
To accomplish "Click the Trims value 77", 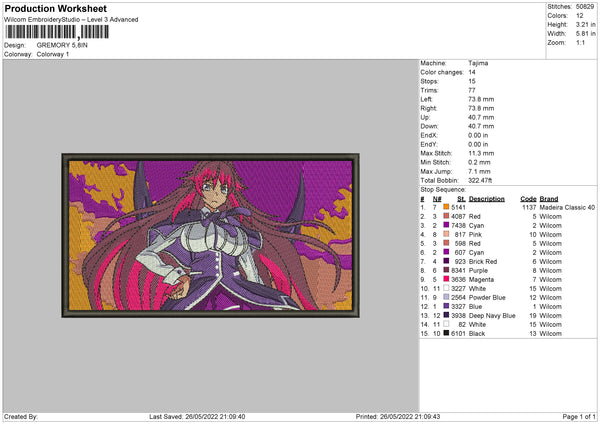I will 472,90.
